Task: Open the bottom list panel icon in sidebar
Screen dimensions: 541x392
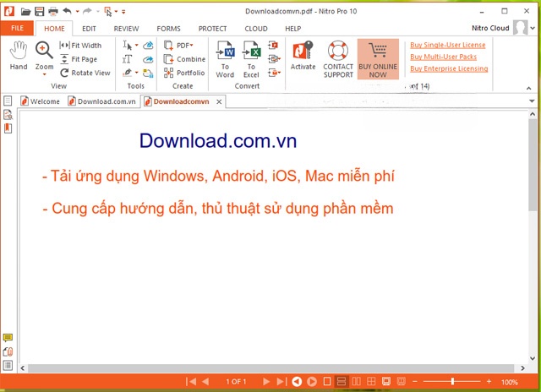Action: 8,365
